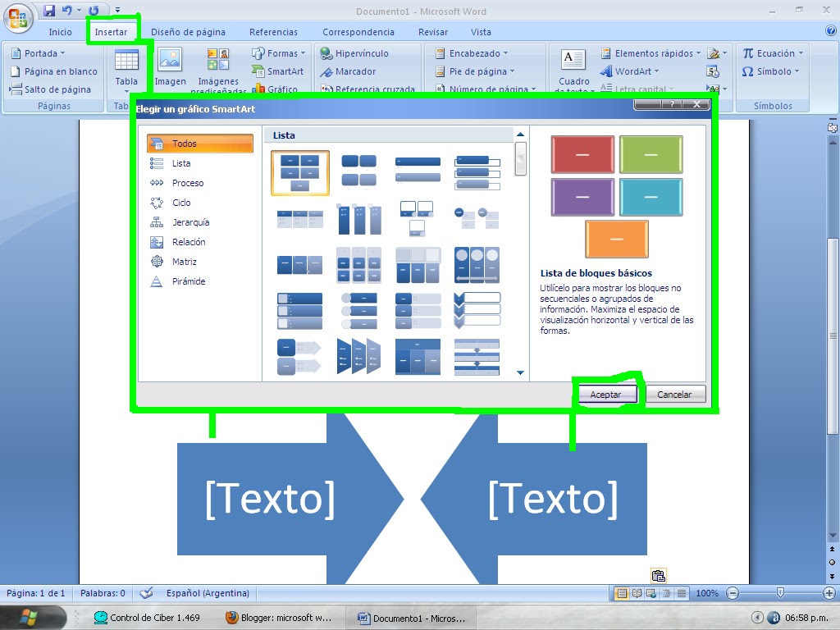Open the Formas dropdown
Screen dimensions: 840x630
tap(281, 52)
